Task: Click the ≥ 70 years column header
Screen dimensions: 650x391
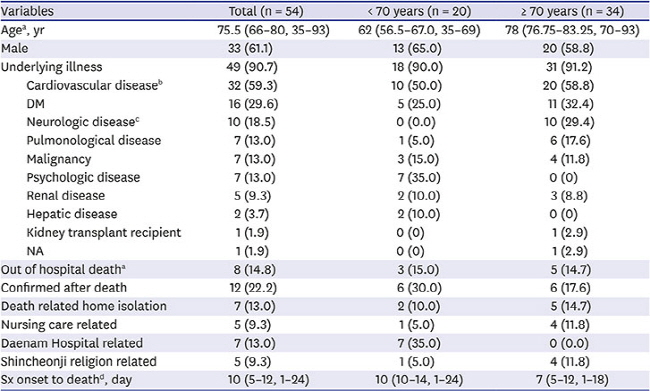Action: pos(572,11)
